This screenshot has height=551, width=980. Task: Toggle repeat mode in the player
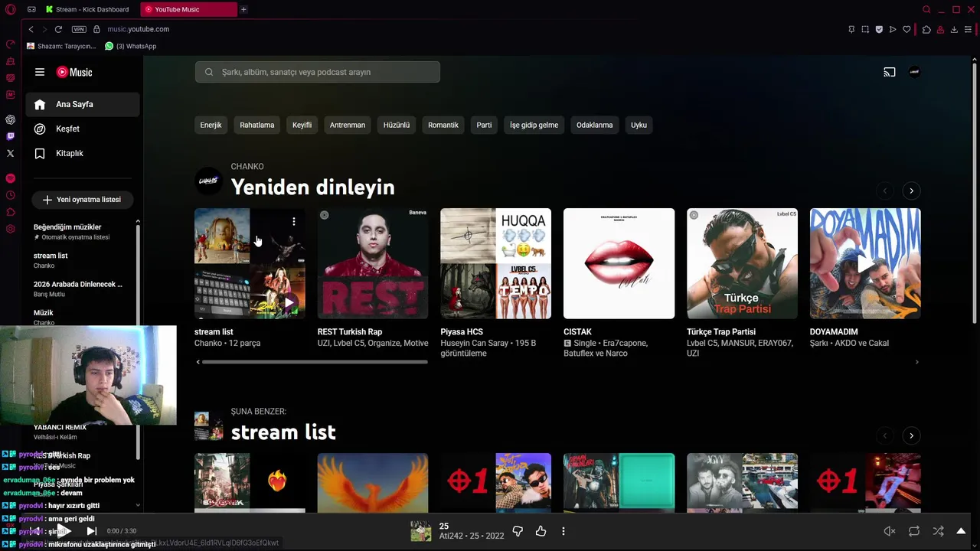pos(914,531)
